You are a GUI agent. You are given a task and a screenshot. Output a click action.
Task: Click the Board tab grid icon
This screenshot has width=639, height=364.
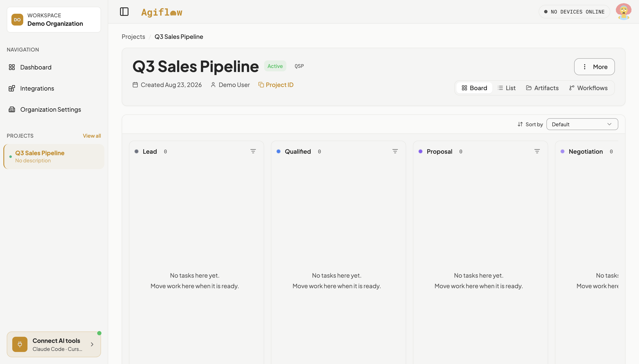point(464,88)
